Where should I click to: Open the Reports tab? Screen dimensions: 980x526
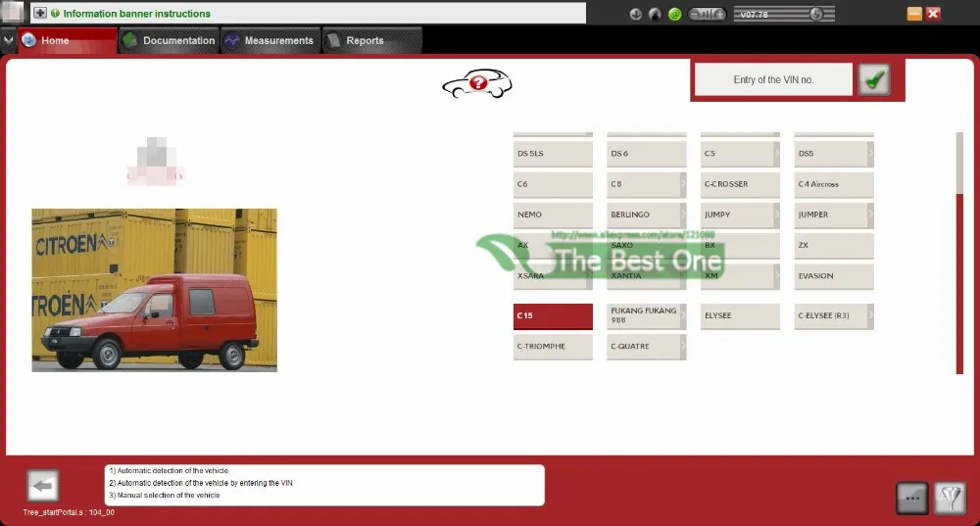[371, 40]
